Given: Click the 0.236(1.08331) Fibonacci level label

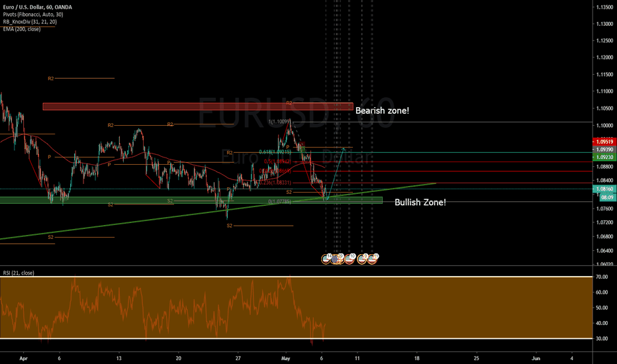Looking at the screenshot, I should (x=275, y=183).
